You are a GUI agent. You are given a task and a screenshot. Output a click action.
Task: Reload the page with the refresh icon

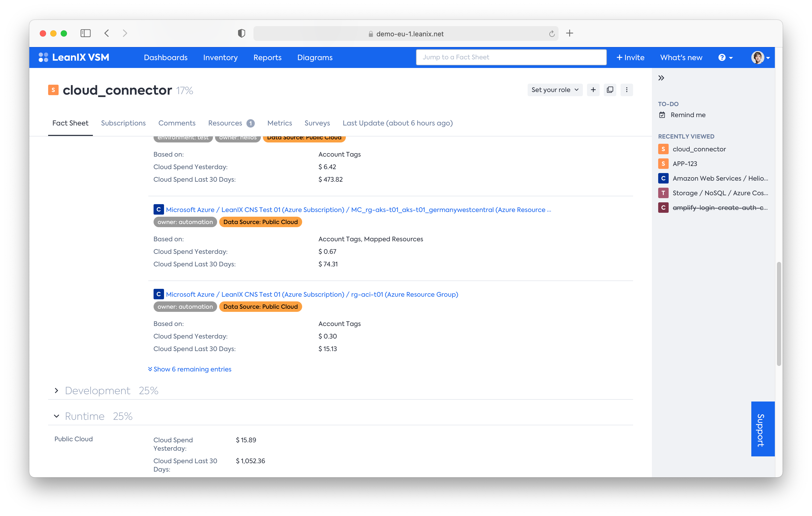tap(552, 34)
